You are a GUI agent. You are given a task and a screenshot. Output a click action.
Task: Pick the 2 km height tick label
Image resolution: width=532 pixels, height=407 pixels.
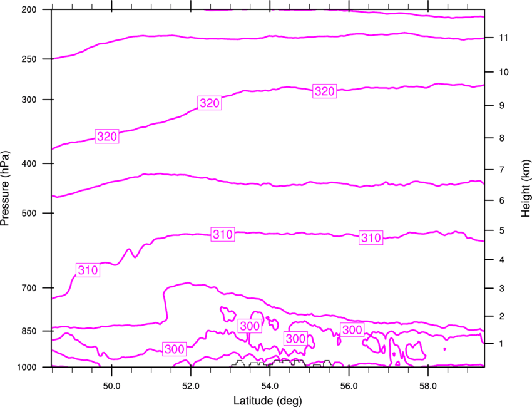[x=501, y=316]
